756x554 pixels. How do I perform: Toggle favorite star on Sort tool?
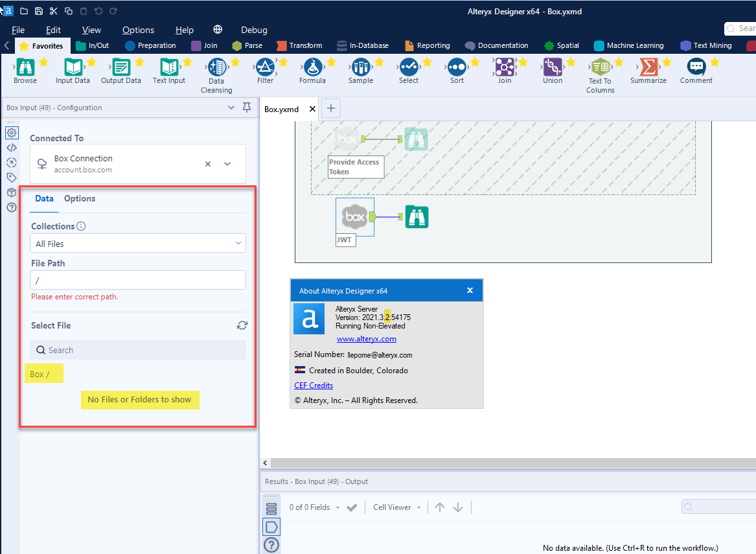click(475, 62)
